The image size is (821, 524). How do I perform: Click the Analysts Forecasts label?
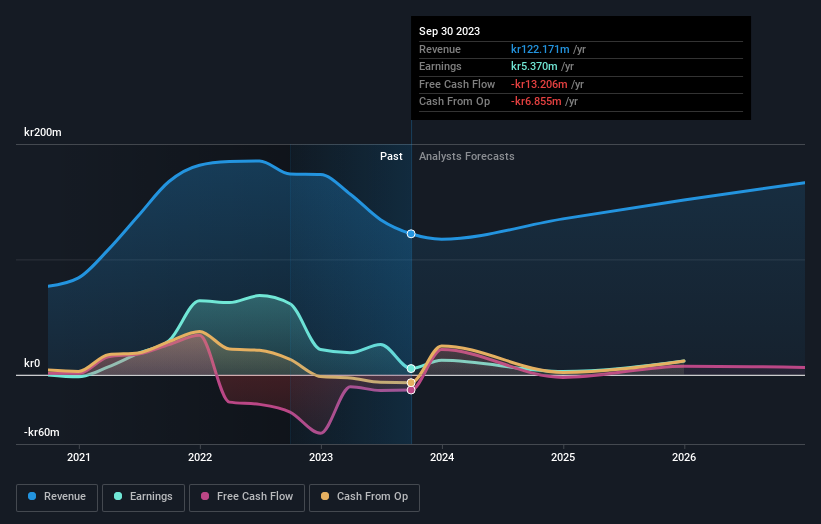[467, 157]
